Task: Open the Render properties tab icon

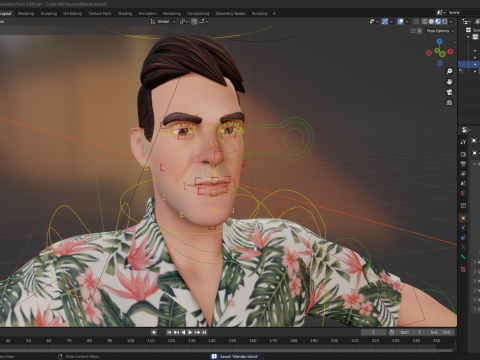Action: (x=463, y=154)
